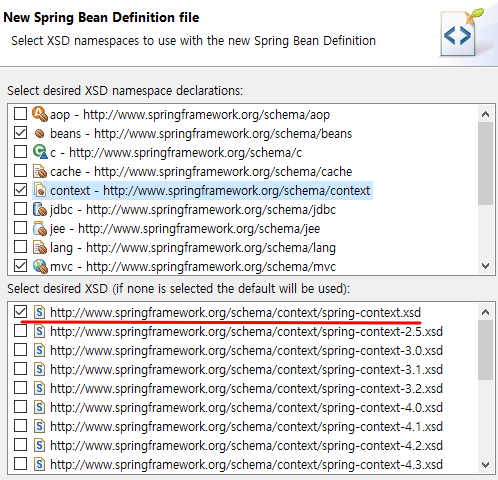498x480 pixels.
Task: Click the cache namespace icon
Action: (40, 171)
